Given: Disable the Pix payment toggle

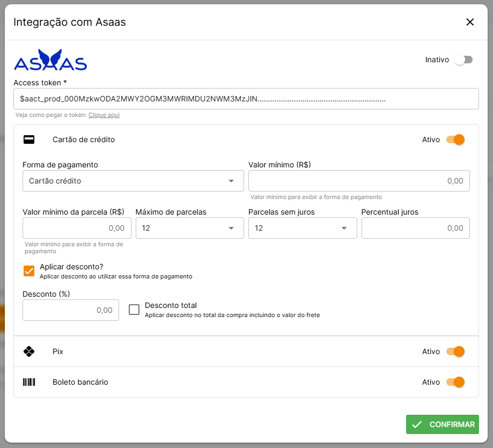Looking at the screenshot, I should click(455, 351).
